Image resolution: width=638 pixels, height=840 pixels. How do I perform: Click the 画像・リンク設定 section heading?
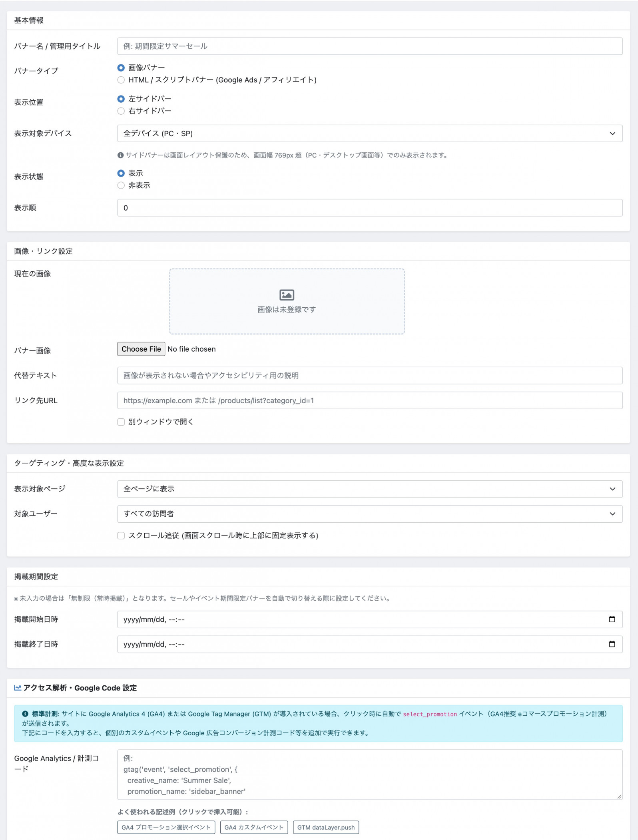(43, 251)
